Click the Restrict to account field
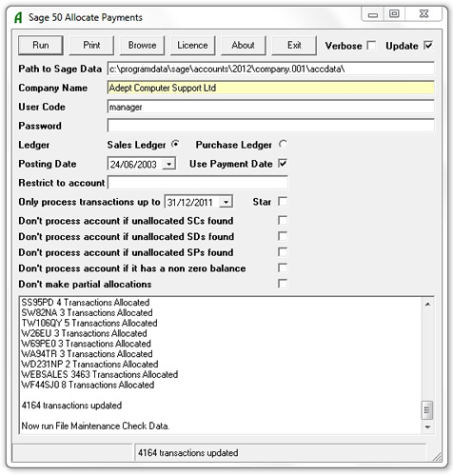Screen dimensions: 453x476 (198, 183)
